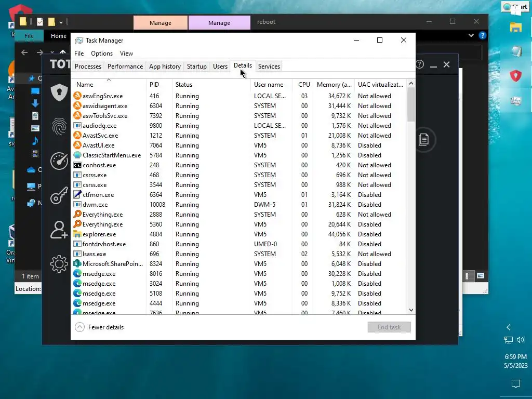Click the aswEngSrv.exe process icon
The image size is (532, 399).
77,96
